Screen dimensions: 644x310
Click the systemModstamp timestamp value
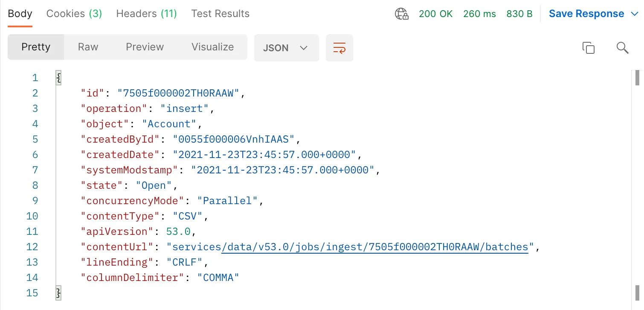coord(283,170)
